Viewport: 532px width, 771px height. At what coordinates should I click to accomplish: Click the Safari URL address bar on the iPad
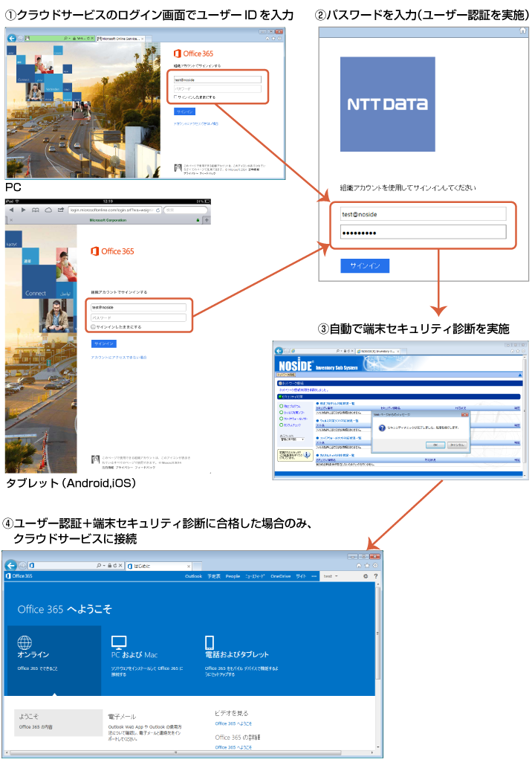pyautogui.click(x=115, y=210)
